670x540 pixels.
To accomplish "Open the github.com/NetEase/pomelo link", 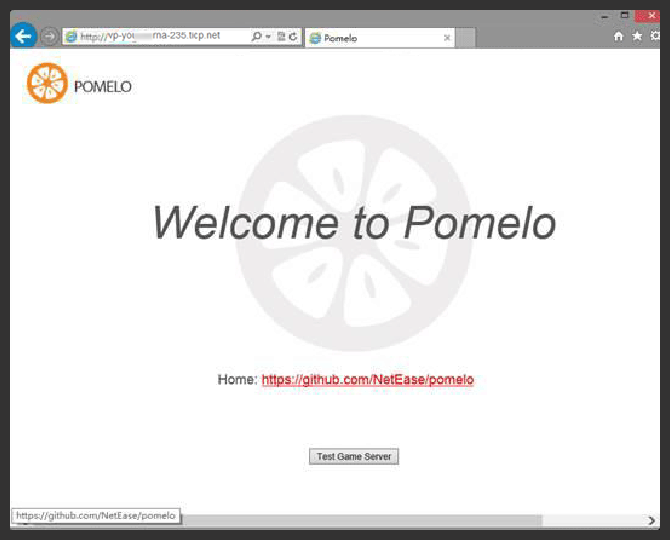I will point(367,380).
